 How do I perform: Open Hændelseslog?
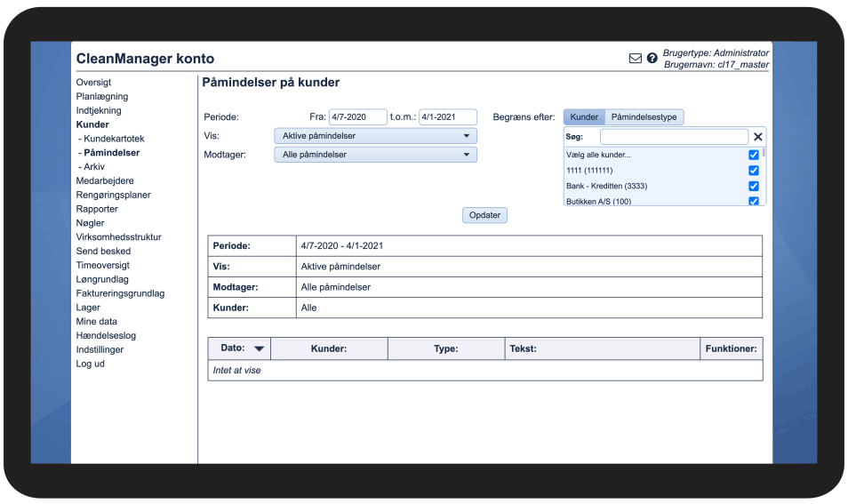click(106, 335)
